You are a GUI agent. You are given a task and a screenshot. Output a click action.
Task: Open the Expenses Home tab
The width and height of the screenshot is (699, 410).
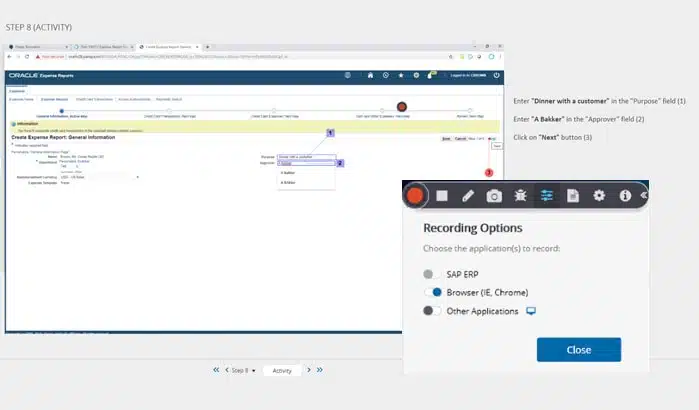coord(21,99)
